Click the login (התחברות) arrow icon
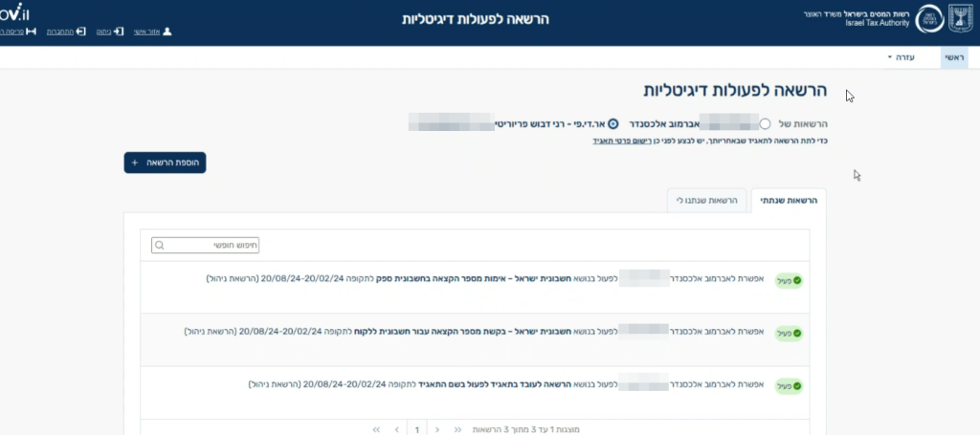Viewport: 980px width, 435px height. [80, 32]
